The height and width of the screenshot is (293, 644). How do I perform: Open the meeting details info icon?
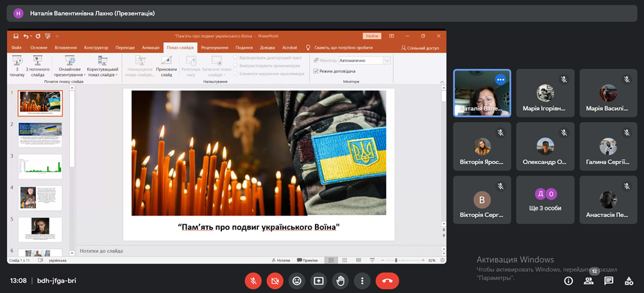(568, 281)
